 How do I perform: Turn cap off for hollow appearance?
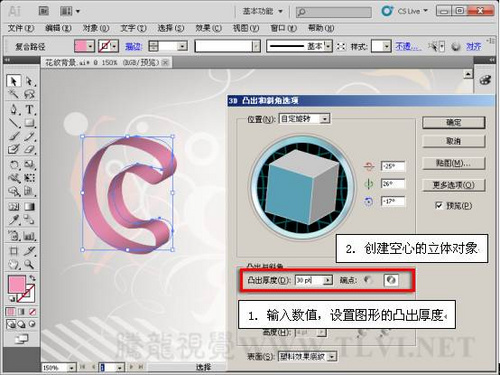pos(391,280)
